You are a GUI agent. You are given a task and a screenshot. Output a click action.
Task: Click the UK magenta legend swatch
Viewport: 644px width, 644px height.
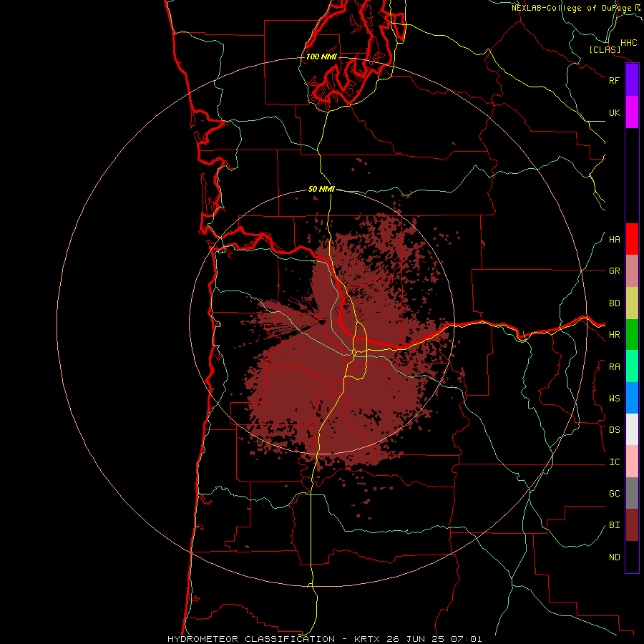(x=632, y=112)
